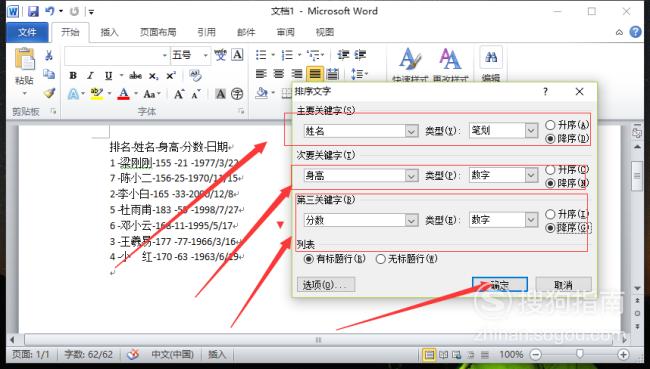Viewport: 650px width, 369px height.
Task: Click word count 字数: 62/62 status
Action: [88, 354]
